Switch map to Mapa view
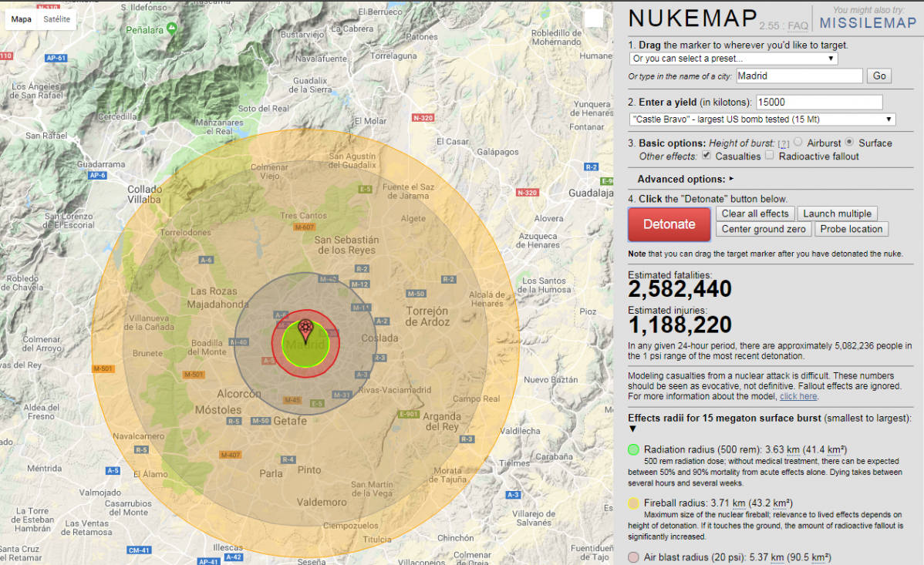 click(x=22, y=19)
